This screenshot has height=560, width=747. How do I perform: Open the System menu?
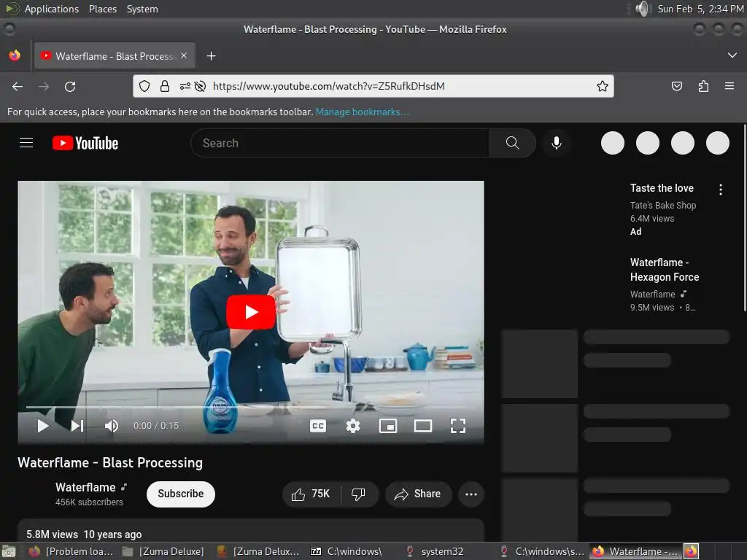coord(142,9)
